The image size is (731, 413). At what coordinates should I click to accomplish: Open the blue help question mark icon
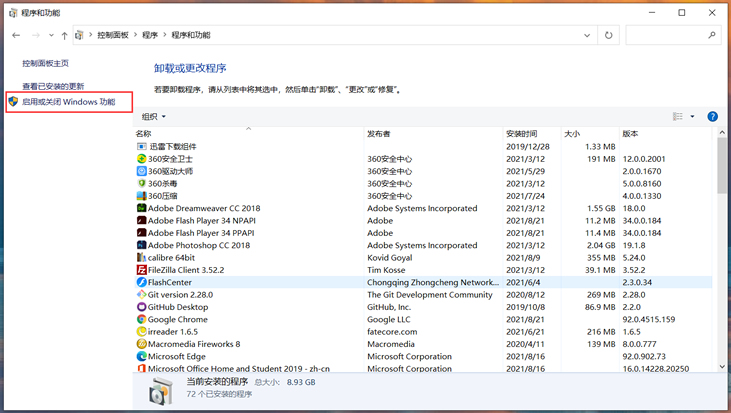tap(712, 117)
